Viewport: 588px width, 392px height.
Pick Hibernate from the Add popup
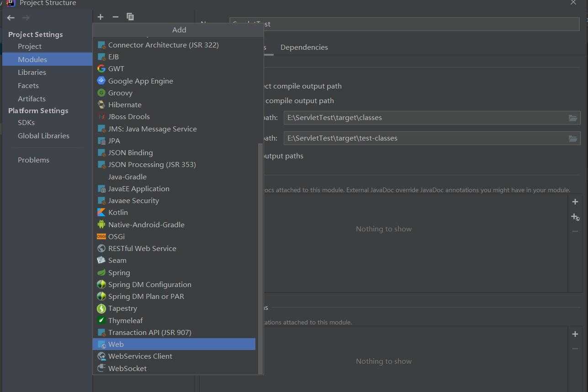(174, 105)
